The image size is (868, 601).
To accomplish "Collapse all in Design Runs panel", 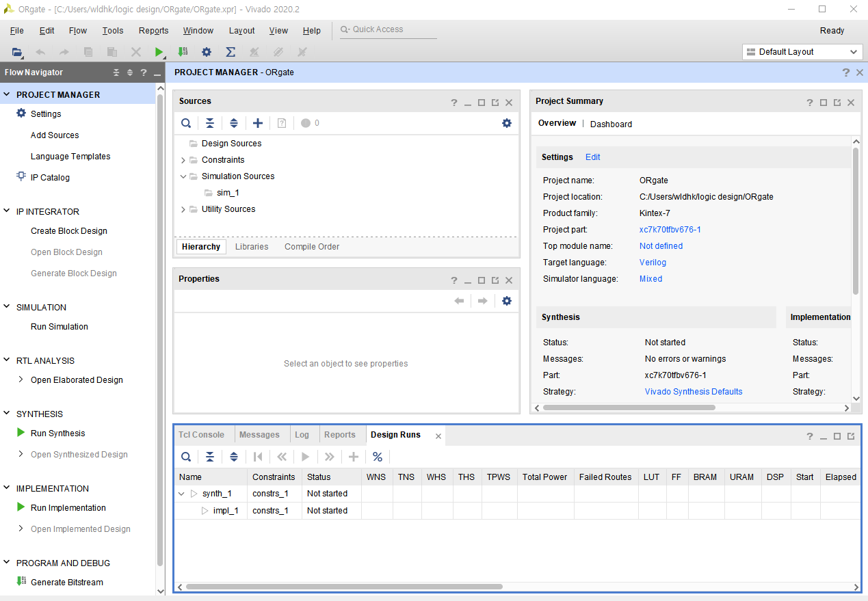I will coord(210,457).
